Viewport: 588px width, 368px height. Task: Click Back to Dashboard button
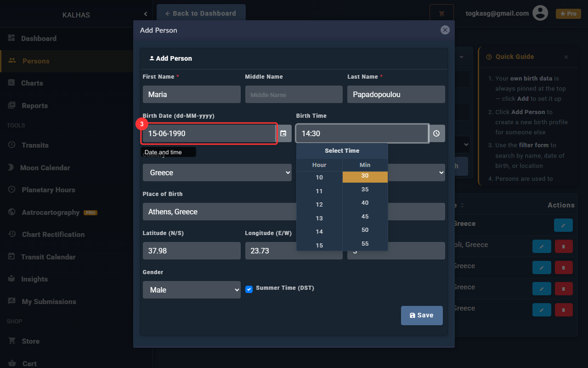(x=201, y=13)
